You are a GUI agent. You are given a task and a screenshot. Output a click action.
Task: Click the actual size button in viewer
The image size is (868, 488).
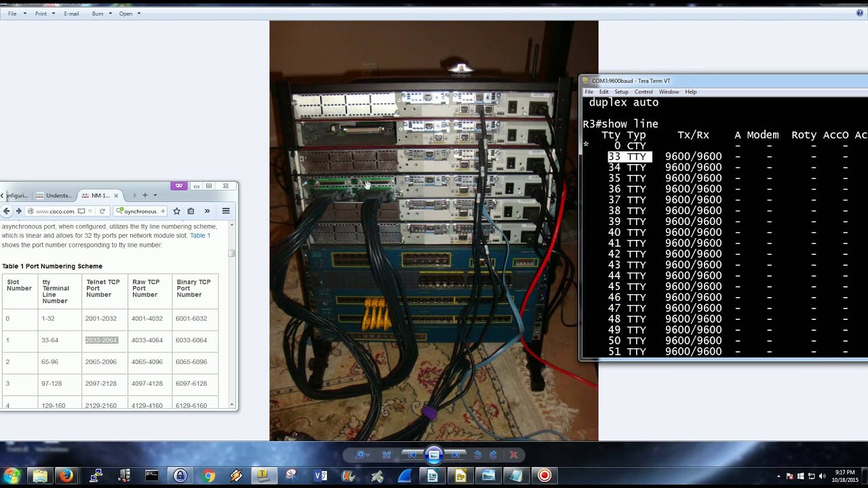click(387, 455)
